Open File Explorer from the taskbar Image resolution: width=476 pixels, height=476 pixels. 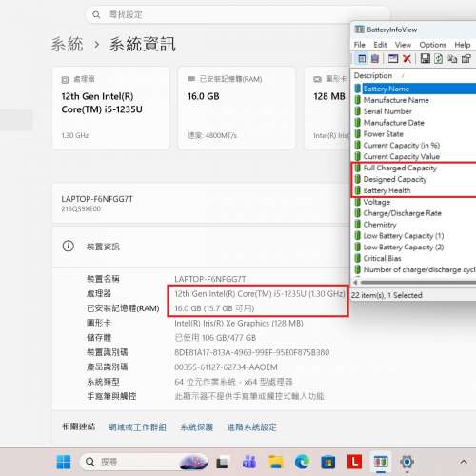click(x=275, y=462)
